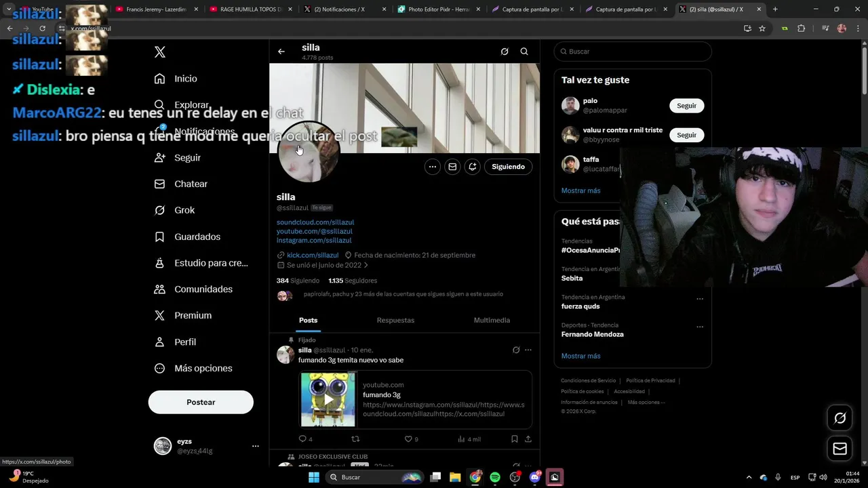Open Estudio para creadores sidebar item

201,263
